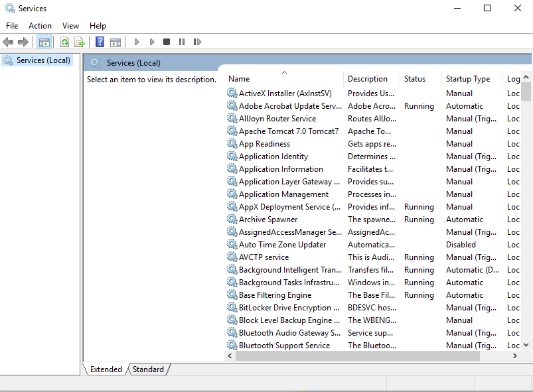Click the Stop Service square icon
Viewport: 533px width, 392px height.
coord(167,42)
